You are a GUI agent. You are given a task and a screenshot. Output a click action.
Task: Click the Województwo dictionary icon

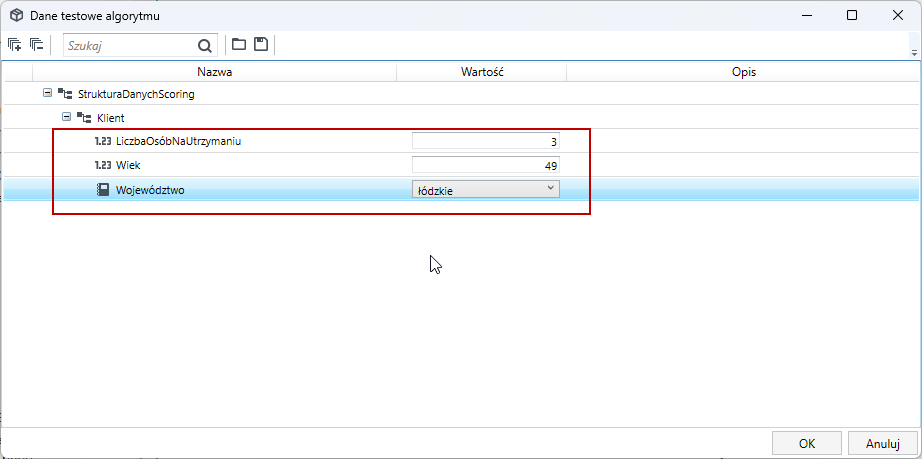pos(103,190)
